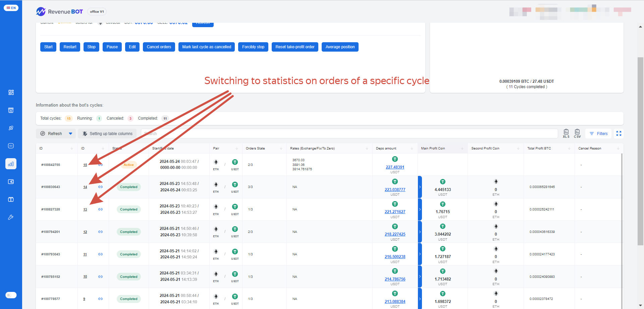Click link icon next to cycle 11
This screenshot has height=309, width=644.
(x=100, y=254)
